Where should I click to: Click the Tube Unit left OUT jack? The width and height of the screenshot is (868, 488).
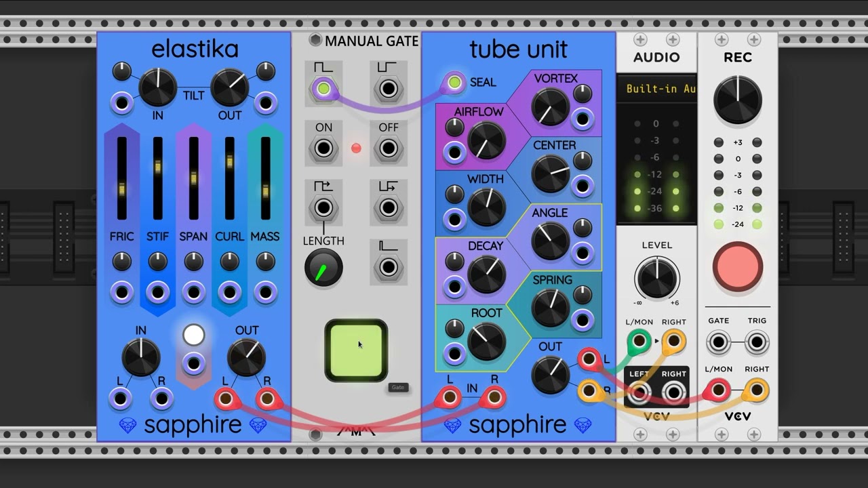pyautogui.click(x=589, y=359)
